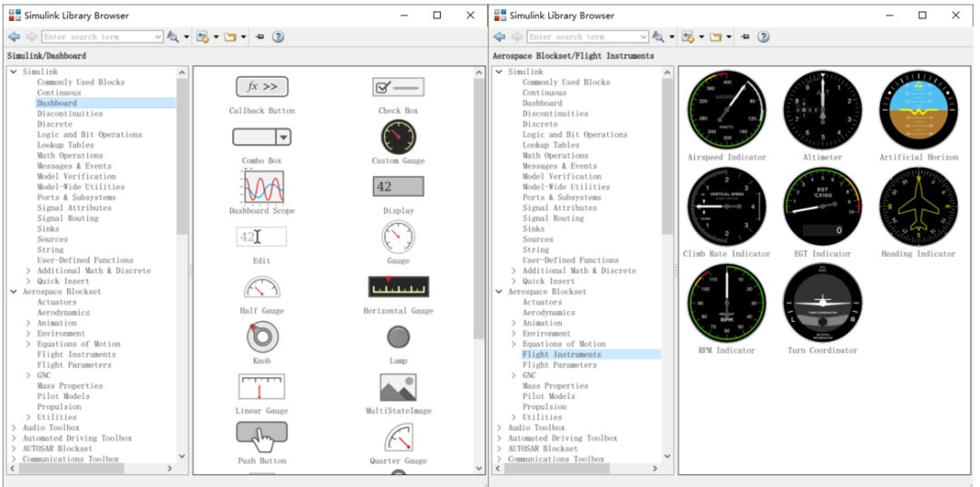
Task: Open search options dropdown in left browser
Action: (x=186, y=37)
